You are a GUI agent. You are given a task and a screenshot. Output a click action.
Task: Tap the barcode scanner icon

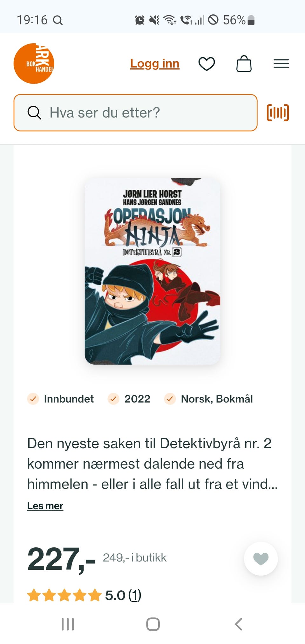coord(278,112)
